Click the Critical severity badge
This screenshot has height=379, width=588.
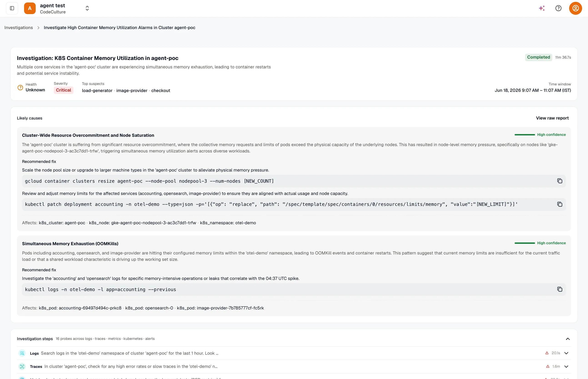[x=63, y=90]
